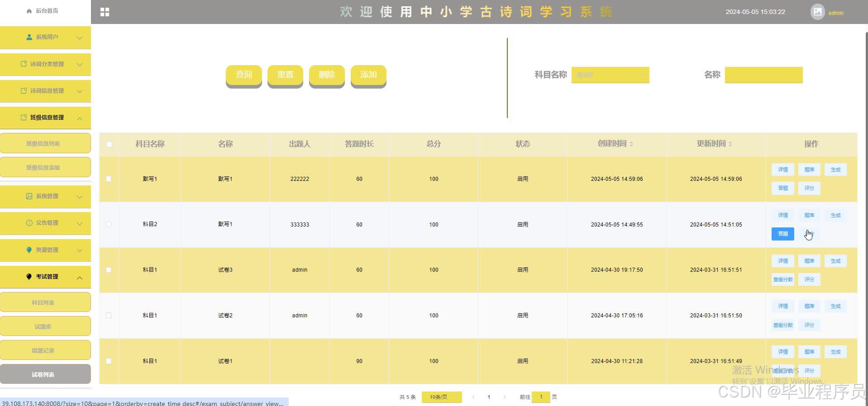Click the 前往 page number input

(x=541, y=397)
